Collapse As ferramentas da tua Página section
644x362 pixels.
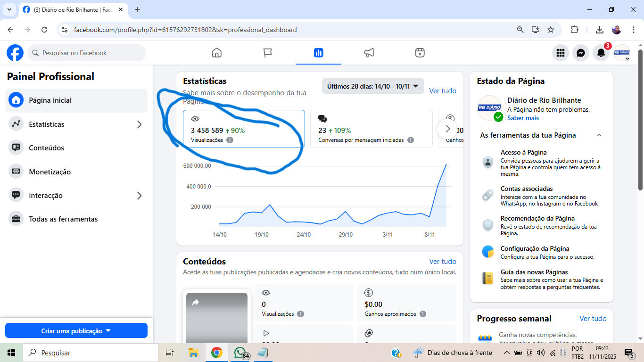[x=599, y=135]
